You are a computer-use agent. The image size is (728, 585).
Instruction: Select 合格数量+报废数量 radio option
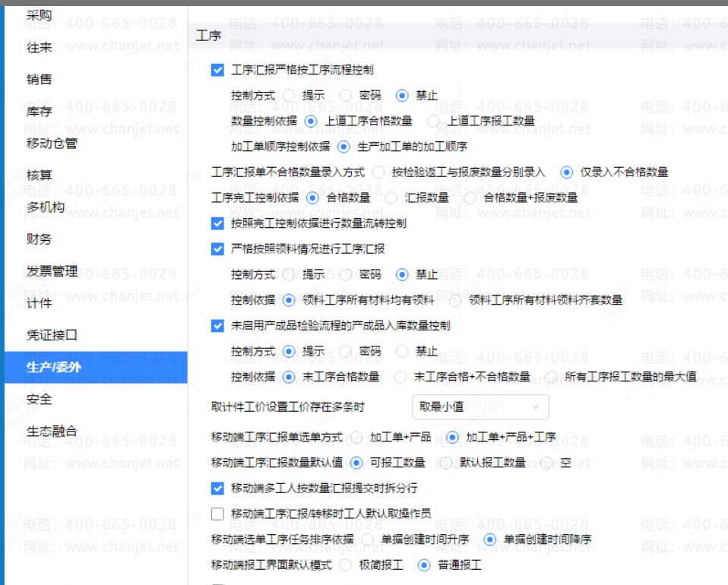(470, 198)
